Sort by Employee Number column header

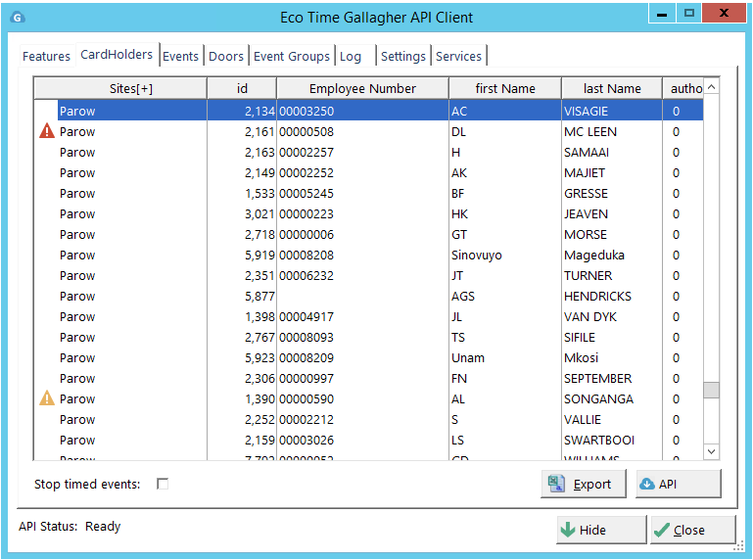click(362, 88)
